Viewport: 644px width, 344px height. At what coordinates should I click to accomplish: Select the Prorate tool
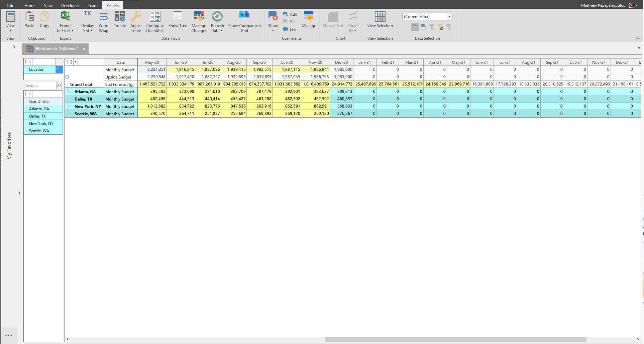pyautogui.click(x=120, y=20)
